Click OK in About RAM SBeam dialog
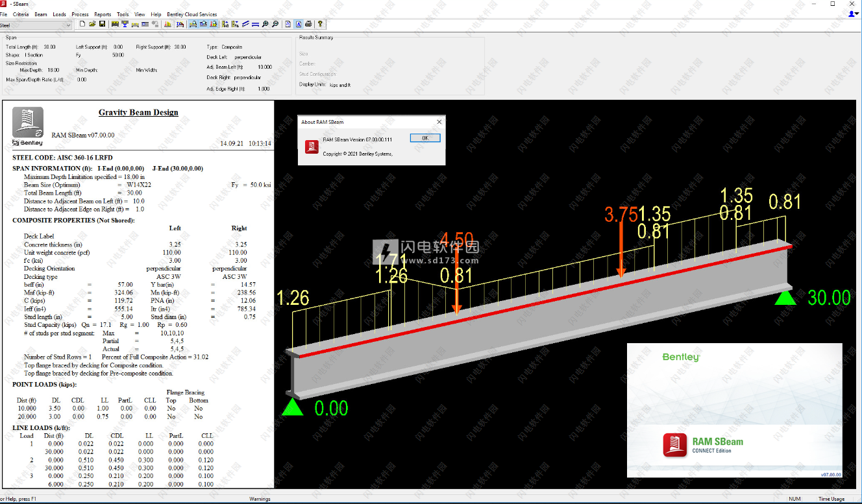The width and height of the screenshot is (862, 504). point(425,138)
